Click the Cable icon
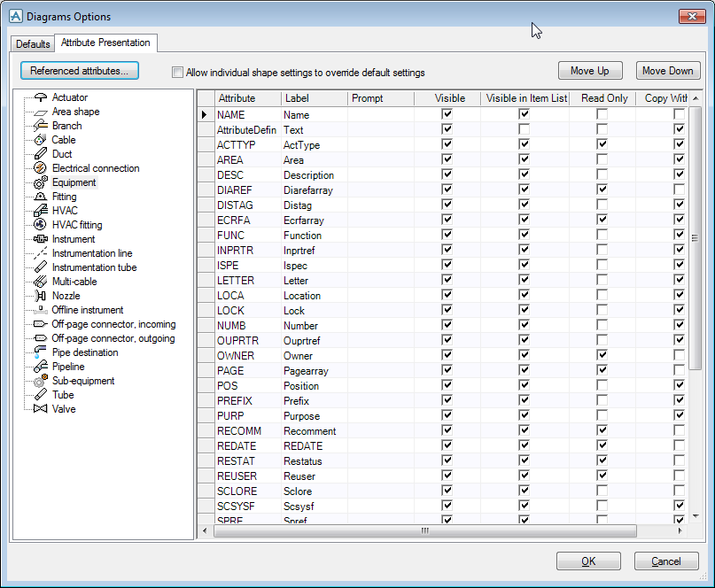This screenshot has height=588, width=715. (x=40, y=140)
